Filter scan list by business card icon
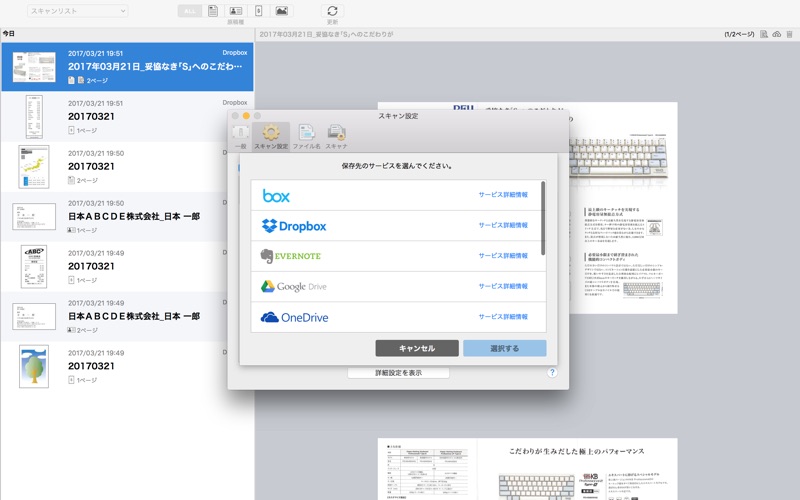 pyautogui.click(x=236, y=11)
